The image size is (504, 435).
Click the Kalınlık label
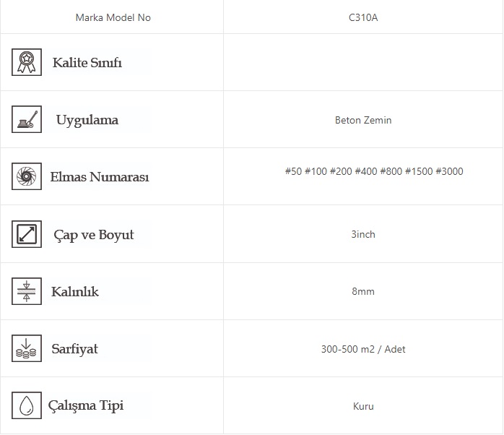[75, 292]
